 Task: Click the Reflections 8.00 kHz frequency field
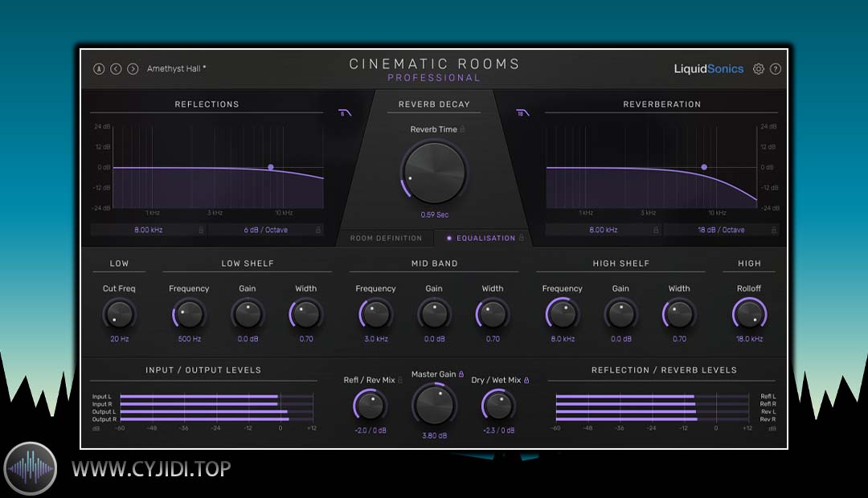pos(148,230)
